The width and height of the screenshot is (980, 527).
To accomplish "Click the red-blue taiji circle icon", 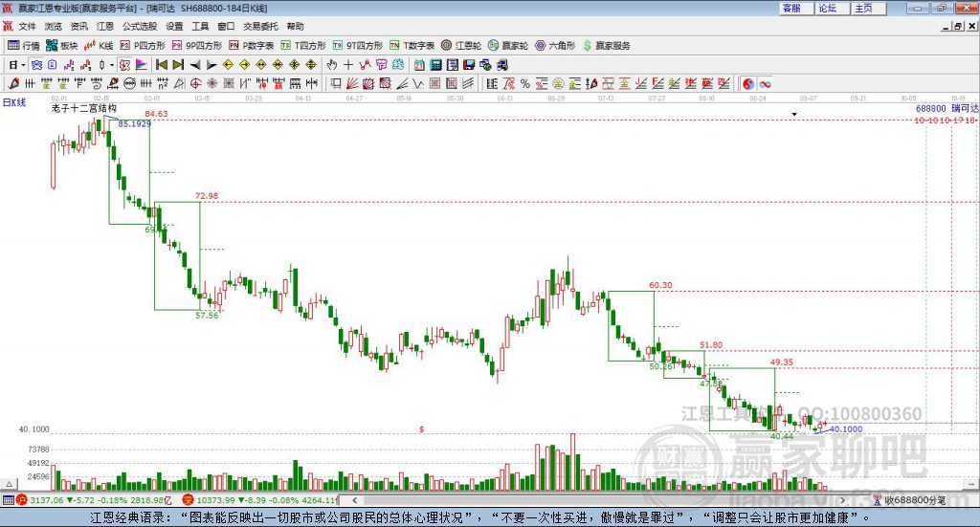I will (x=747, y=83).
